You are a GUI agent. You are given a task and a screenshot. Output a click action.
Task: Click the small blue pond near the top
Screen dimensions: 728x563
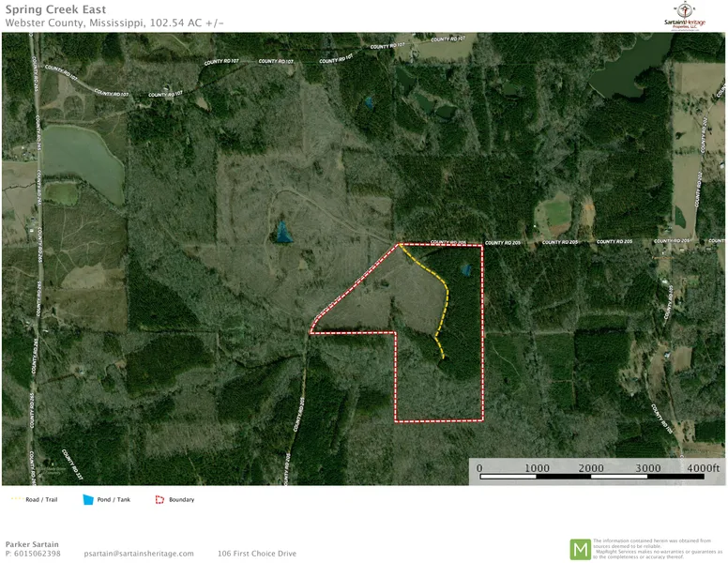coord(369,100)
